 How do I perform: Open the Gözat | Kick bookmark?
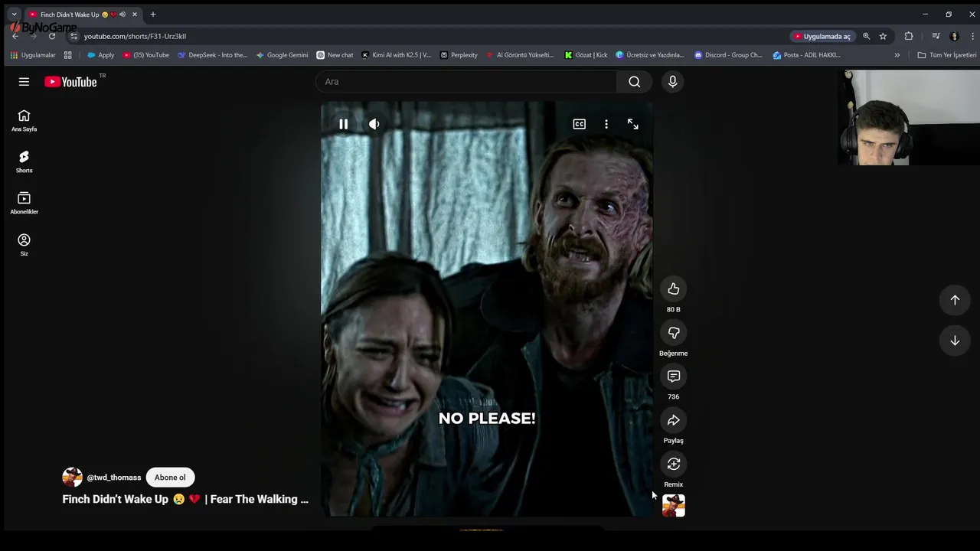pyautogui.click(x=586, y=55)
